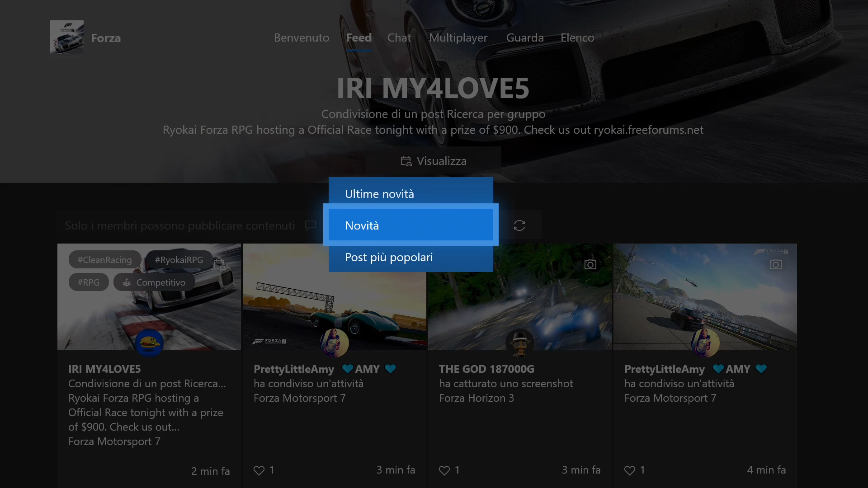Image resolution: width=868 pixels, height=488 pixels.
Task: Click Forza Horizon 3 game label
Action: pyautogui.click(x=476, y=398)
